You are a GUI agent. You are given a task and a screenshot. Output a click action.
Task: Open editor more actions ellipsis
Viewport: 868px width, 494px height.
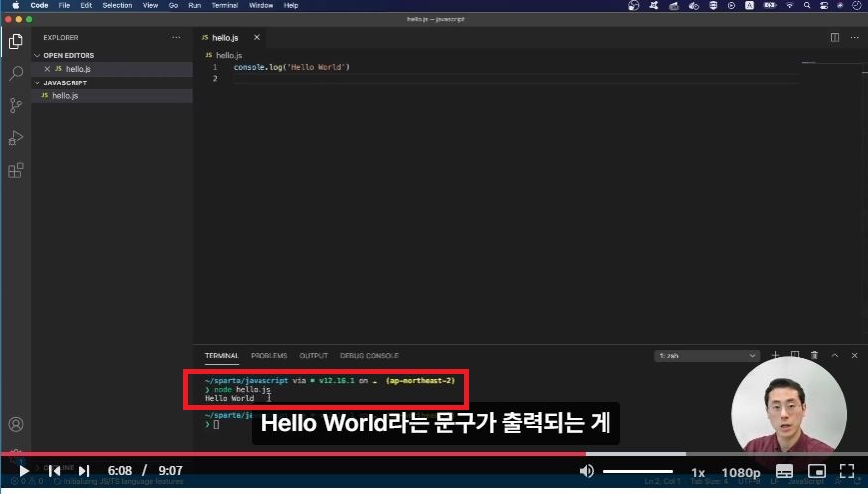point(855,37)
